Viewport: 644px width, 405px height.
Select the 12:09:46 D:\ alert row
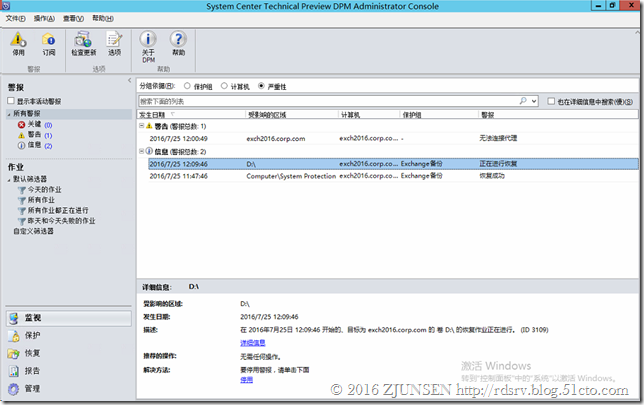point(393,164)
